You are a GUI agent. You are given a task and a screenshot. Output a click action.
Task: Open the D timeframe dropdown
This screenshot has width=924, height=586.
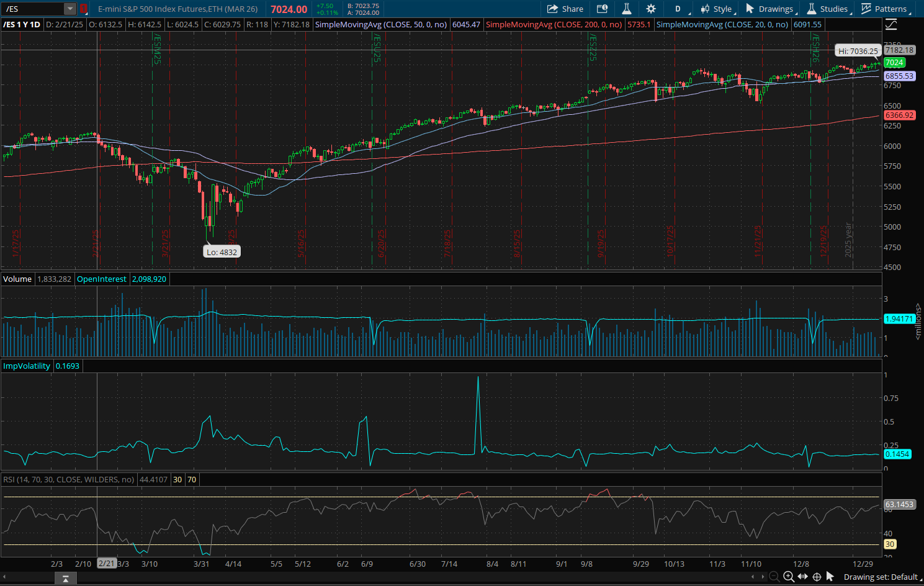(x=678, y=9)
